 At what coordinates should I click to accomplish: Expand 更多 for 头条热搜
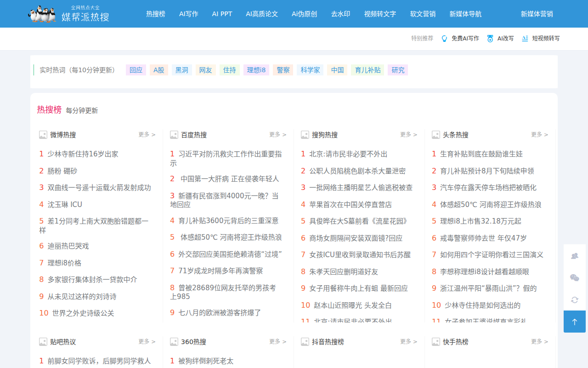click(x=540, y=135)
